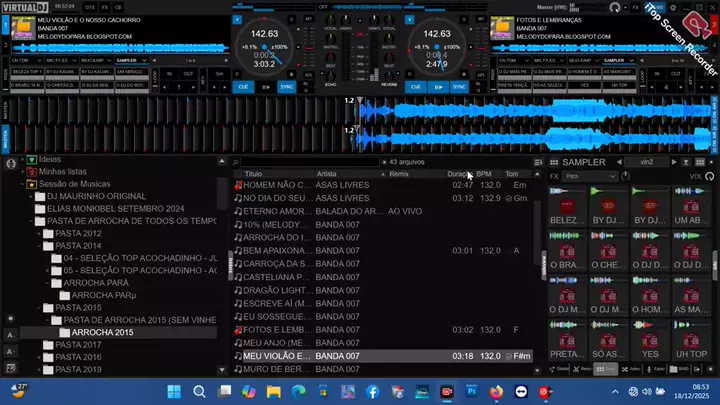
Task: Trigger the YES sampler pad
Action: [x=650, y=340]
